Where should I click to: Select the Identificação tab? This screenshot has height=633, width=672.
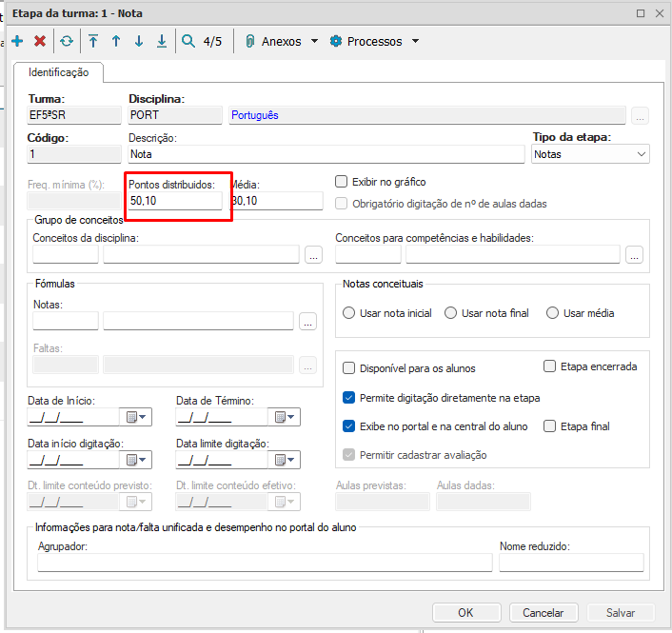click(x=58, y=72)
